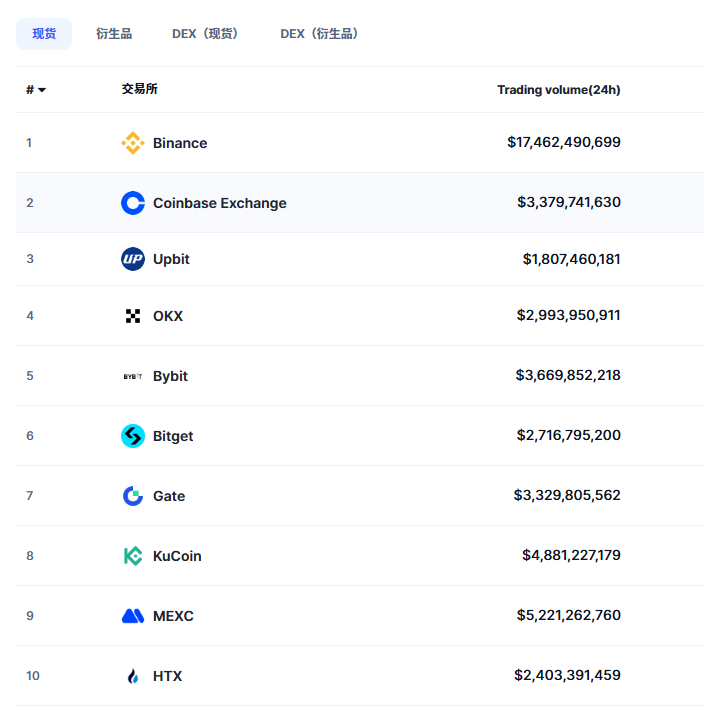Open the KuCoin exchange link
704x708 pixels.
177,556
